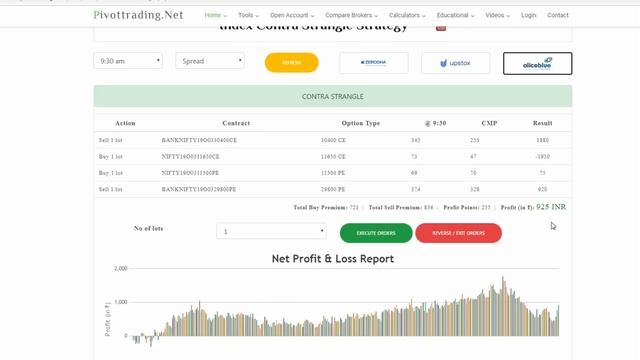Click the 1880 result value
Image resolution: width=640 pixels, height=360 pixels.
542,140
